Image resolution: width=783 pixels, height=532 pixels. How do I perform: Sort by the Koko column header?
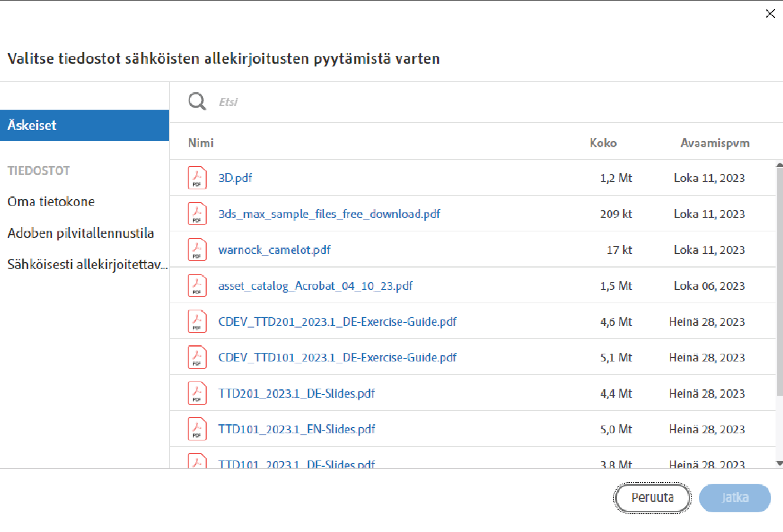point(603,143)
